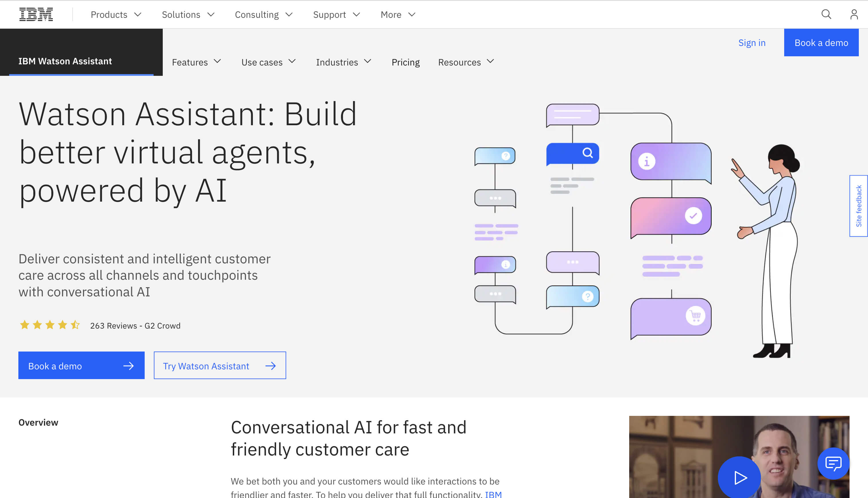Open the user profile icon
868x498 pixels.
(854, 14)
